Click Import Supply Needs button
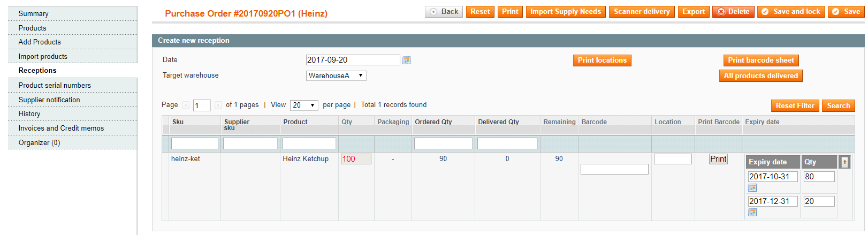The image size is (868, 235). coord(566,12)
